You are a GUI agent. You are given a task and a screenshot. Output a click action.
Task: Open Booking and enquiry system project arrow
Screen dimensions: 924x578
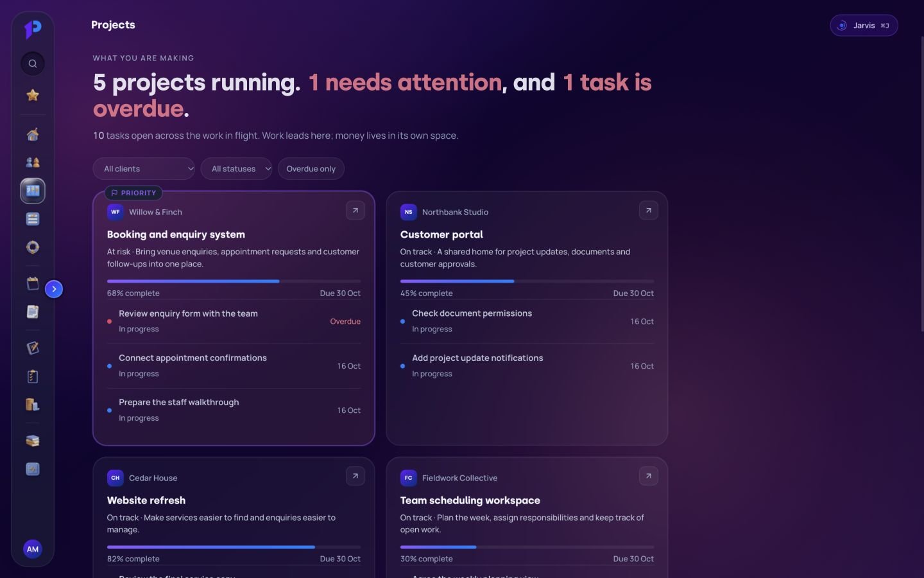coord(355,211)
